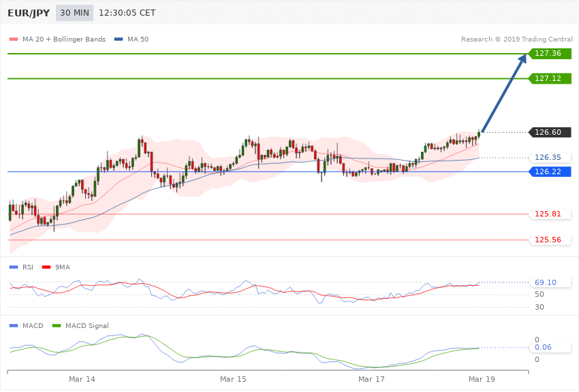Click the RSI 50 level label
579x392 pixels.
tap(539, 294)
